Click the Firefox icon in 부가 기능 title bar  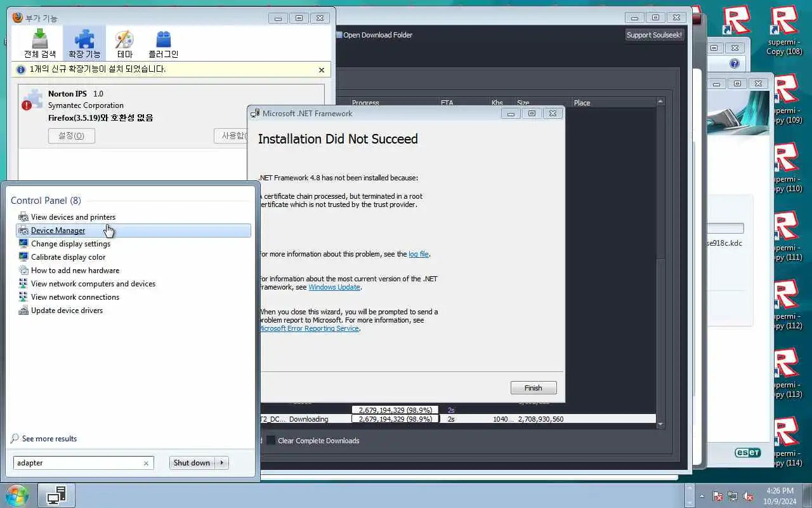18,18
